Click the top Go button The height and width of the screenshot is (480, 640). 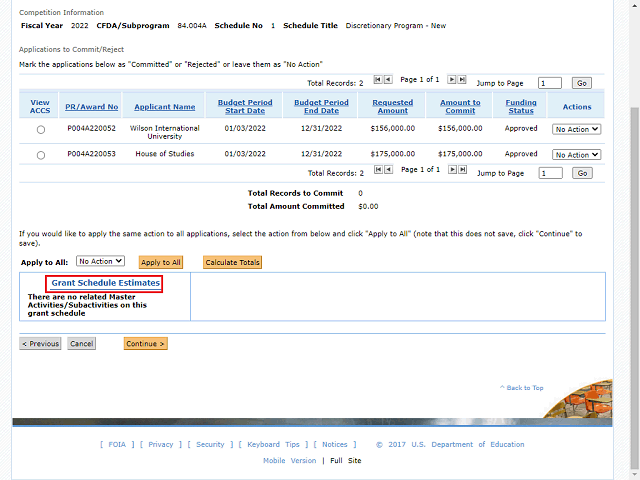(582, 83)
